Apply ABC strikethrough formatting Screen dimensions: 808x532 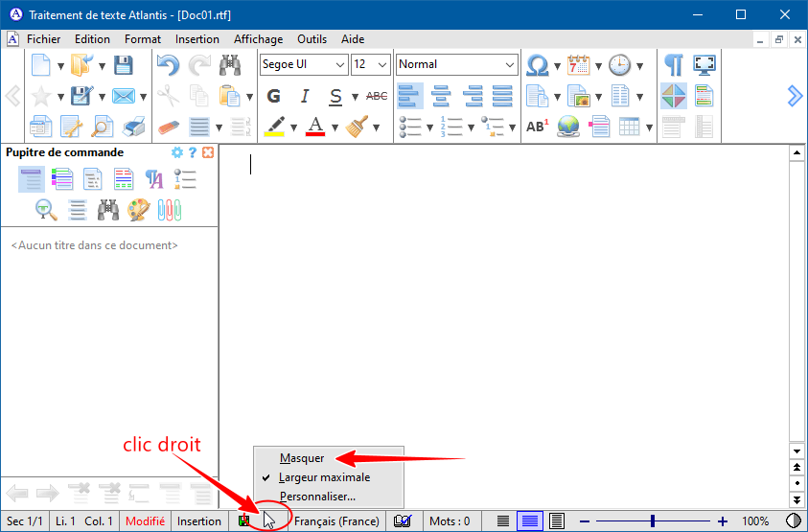click(x=377, y=96)
